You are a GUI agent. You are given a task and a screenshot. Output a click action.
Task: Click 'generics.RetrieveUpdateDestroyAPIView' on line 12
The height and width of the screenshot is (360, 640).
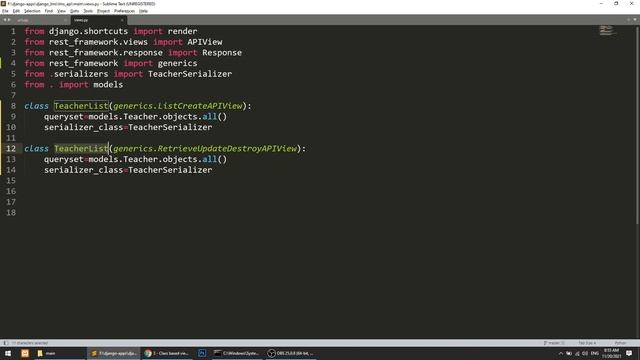[205, 149]
